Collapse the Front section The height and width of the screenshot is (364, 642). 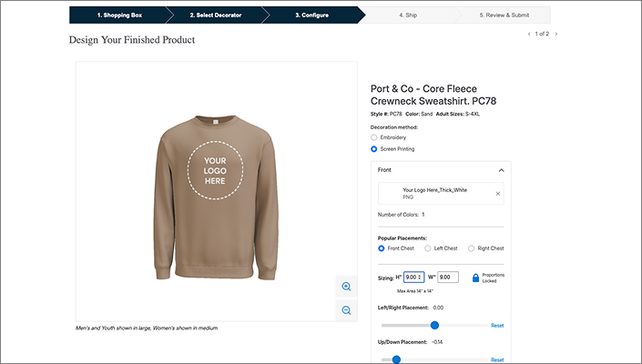501,170
